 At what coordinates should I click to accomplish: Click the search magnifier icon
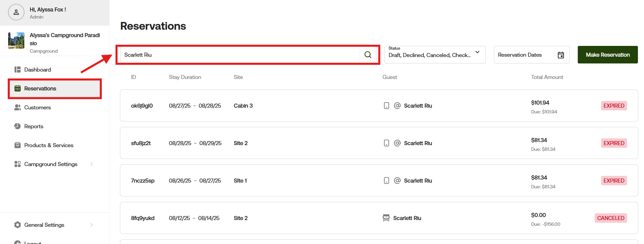368,55
